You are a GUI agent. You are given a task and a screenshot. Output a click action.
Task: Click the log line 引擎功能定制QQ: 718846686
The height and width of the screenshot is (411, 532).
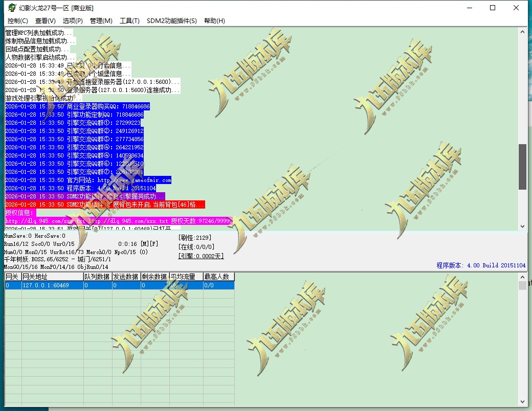click(x=74, y=115)
